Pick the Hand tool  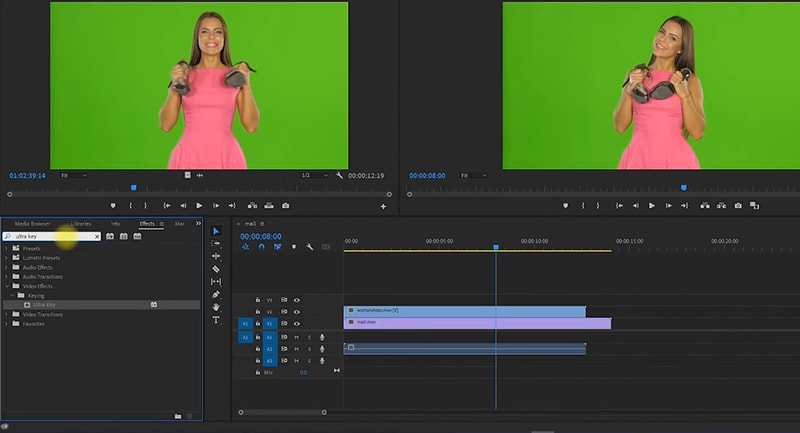tap(216, 307)
